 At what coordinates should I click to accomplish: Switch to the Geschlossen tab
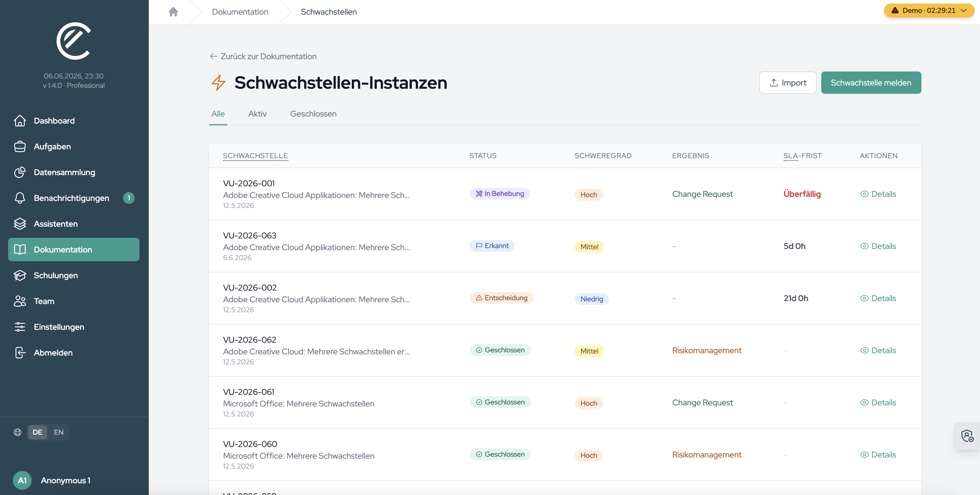point(313,114)
